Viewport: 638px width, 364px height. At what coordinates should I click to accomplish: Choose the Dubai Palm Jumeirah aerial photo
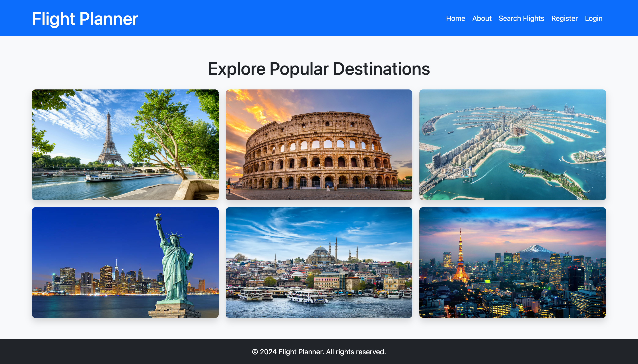(512, 145)
